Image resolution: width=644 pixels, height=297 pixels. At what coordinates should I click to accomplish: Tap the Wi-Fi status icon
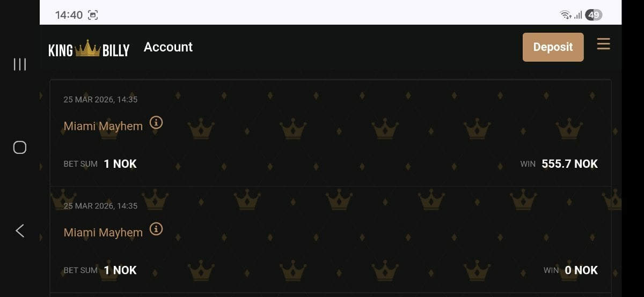pyautogui.click(x=565, y=15)
